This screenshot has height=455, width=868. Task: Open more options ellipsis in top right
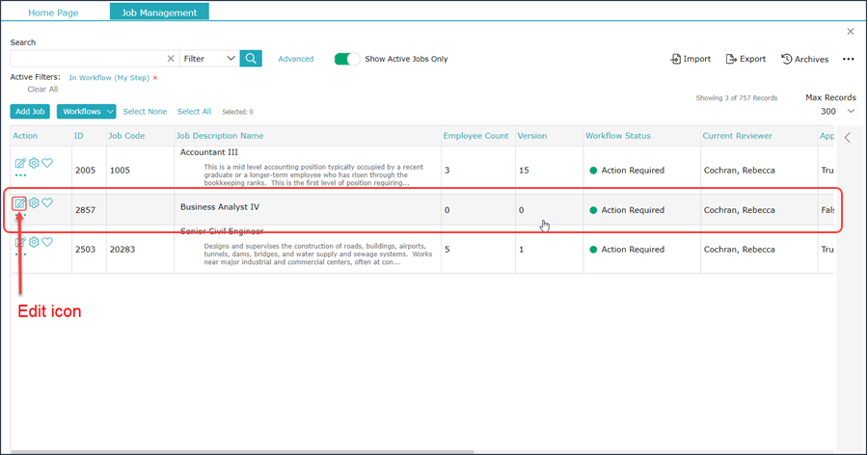[x=848, y=59]
